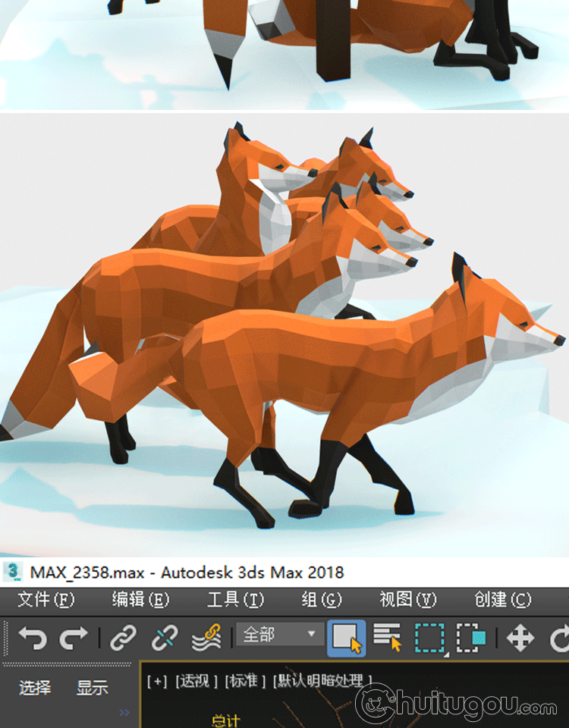569x728 pixels.
Task: Activate the Select Object tool
Action: 347,639
